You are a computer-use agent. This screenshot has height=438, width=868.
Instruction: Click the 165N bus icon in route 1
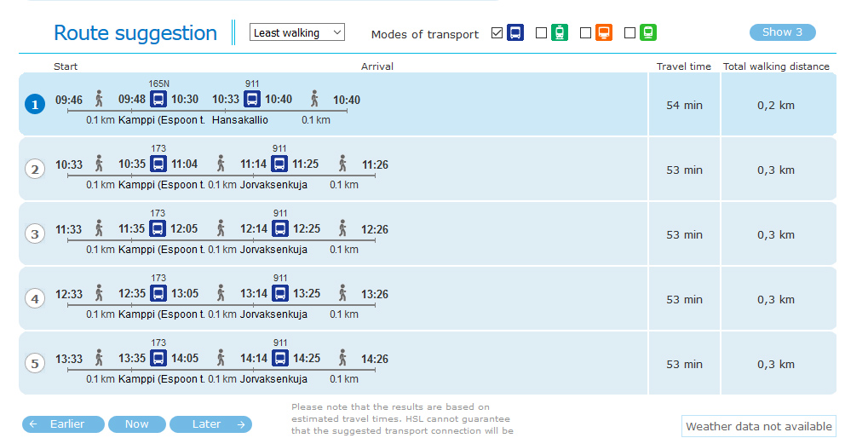coord(158,99)
